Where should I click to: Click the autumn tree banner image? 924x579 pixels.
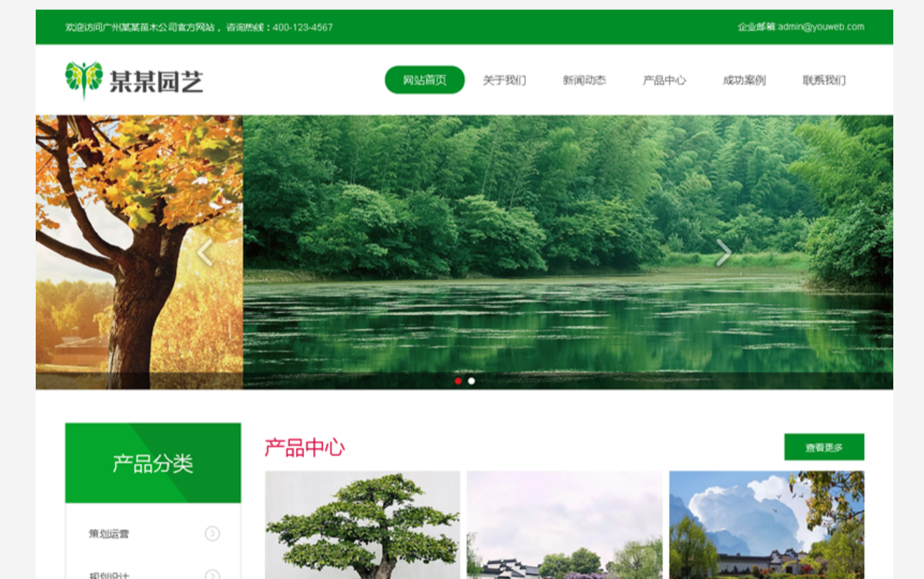click(x=139, y=252)
